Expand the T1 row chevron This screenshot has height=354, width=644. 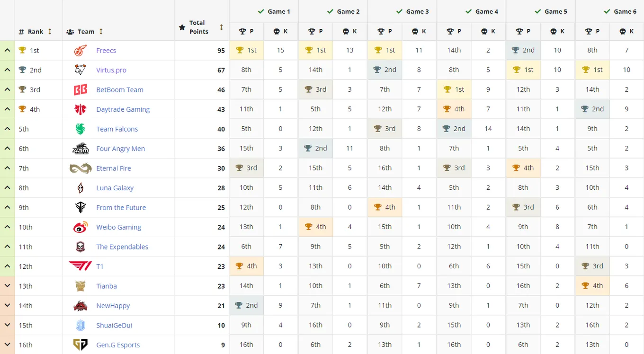point(7,266)
